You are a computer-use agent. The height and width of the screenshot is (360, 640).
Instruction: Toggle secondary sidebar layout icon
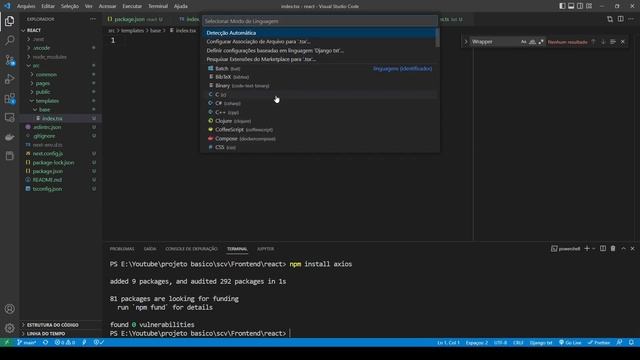pyautogui.click(x=580, y=6)
